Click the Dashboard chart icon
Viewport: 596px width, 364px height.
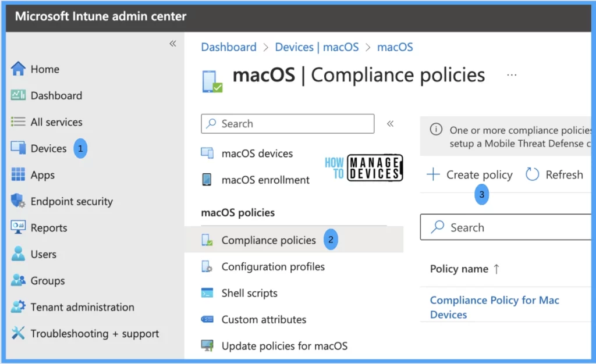(18, 95)
